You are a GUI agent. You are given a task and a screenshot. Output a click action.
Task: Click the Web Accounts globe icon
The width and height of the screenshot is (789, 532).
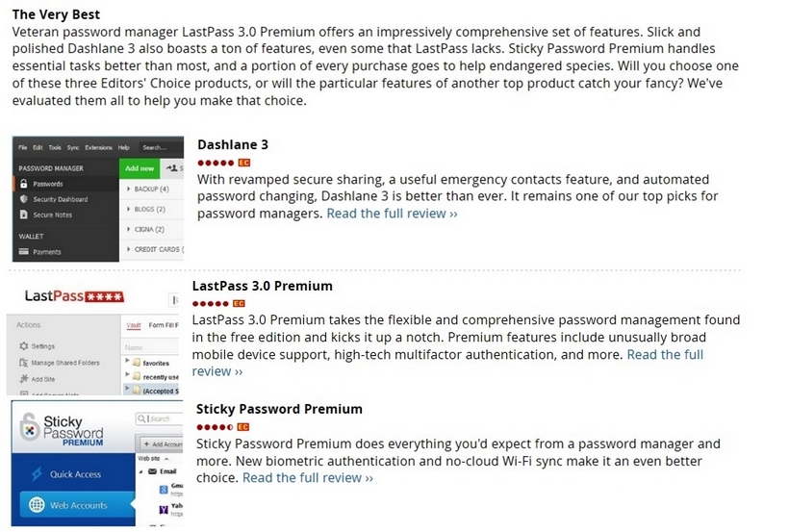tap(37, 505)
